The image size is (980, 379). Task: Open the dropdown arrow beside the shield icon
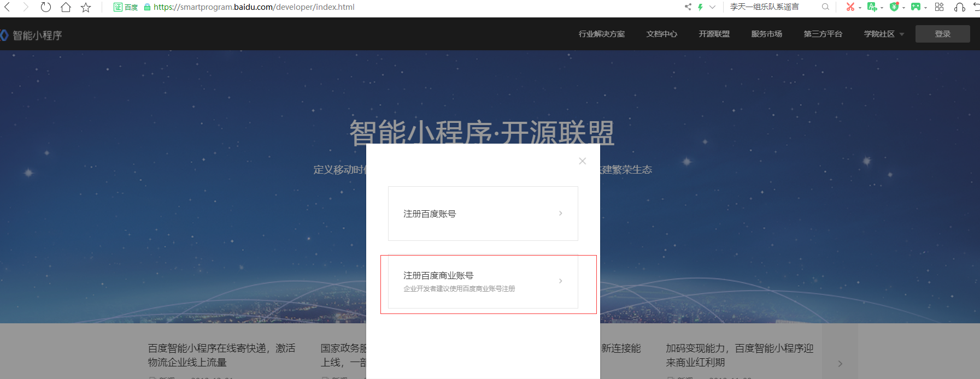point(903,8)
